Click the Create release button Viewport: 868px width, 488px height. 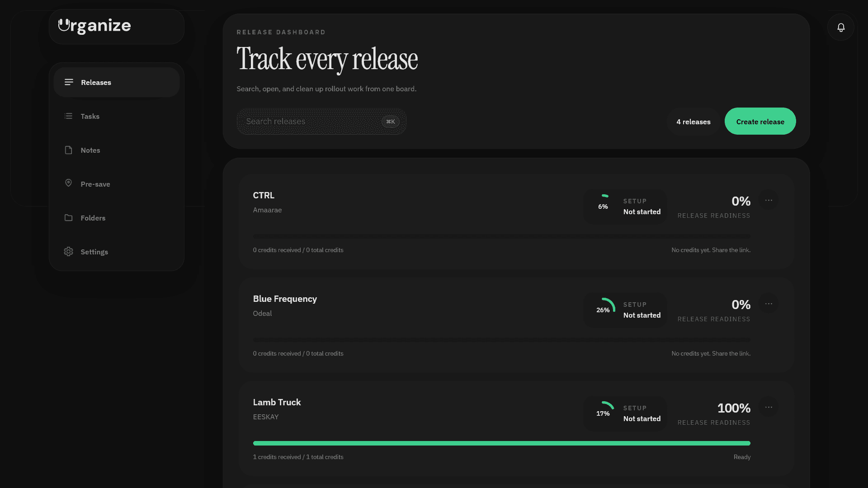point(760,121)
